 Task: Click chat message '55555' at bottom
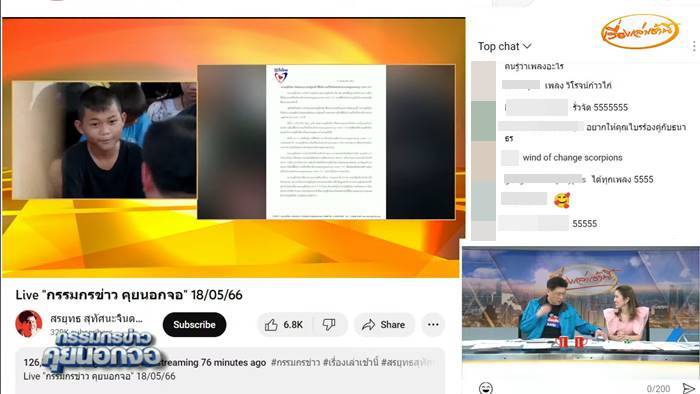coord(584,224)
